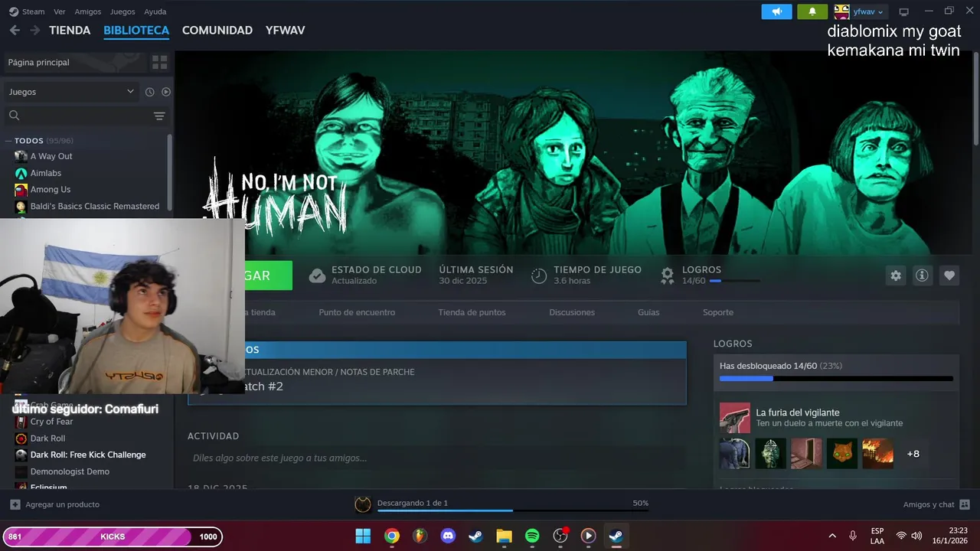Open the Guías tab

[648, 312]
